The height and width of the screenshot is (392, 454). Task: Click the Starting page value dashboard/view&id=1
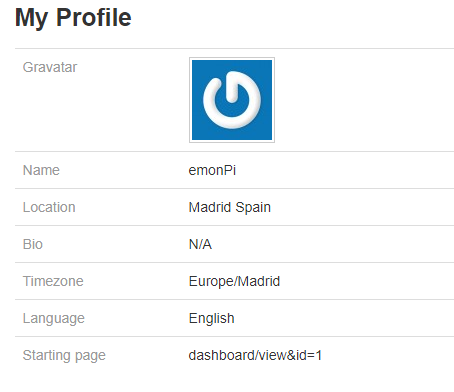coord(255,355)
